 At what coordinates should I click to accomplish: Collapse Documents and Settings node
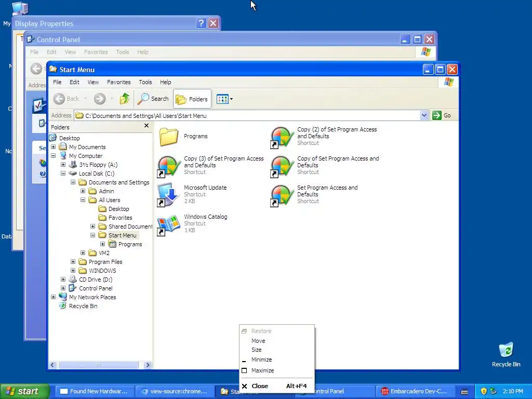73,182
